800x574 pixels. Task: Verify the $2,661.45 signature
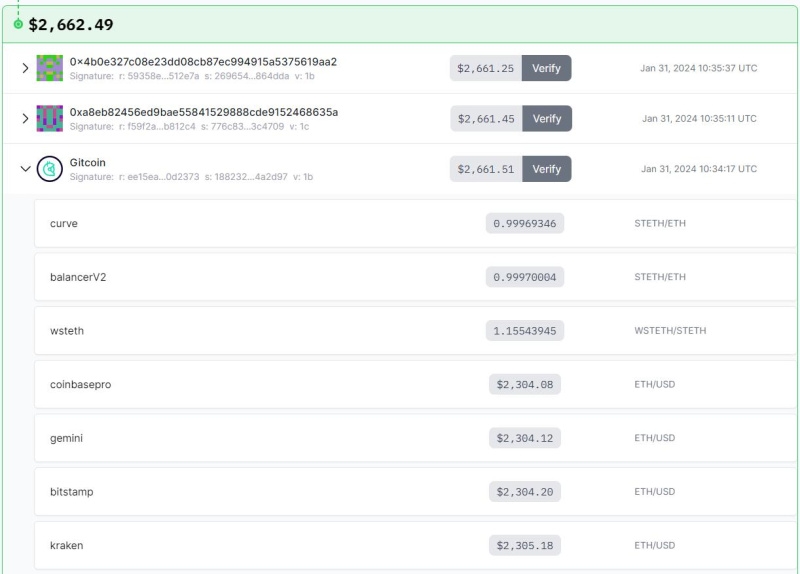tap(547, 118)
